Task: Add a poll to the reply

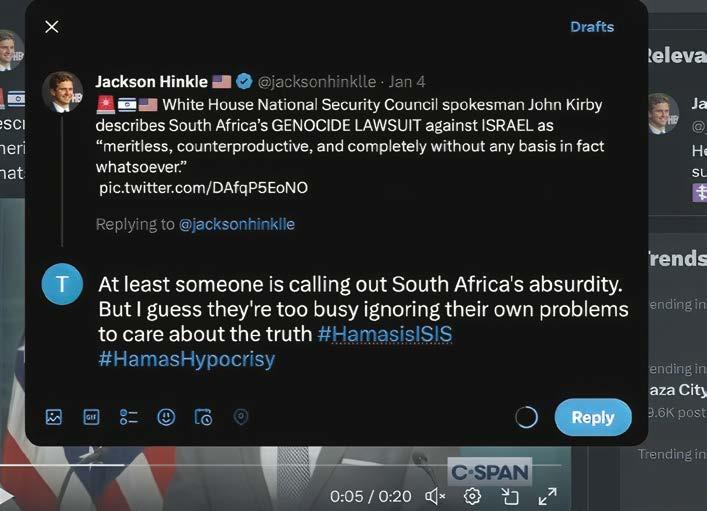Action: [x=129, y=417]
